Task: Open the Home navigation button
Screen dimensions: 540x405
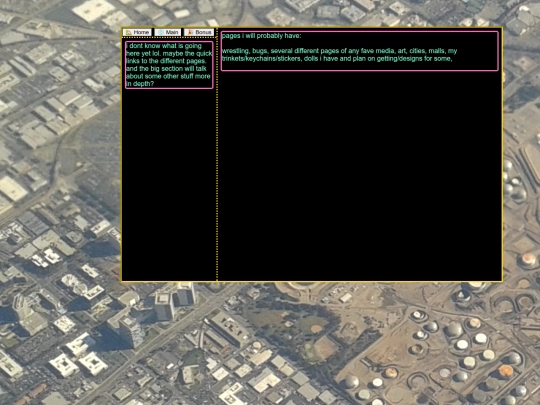Action: click(137, 32)
